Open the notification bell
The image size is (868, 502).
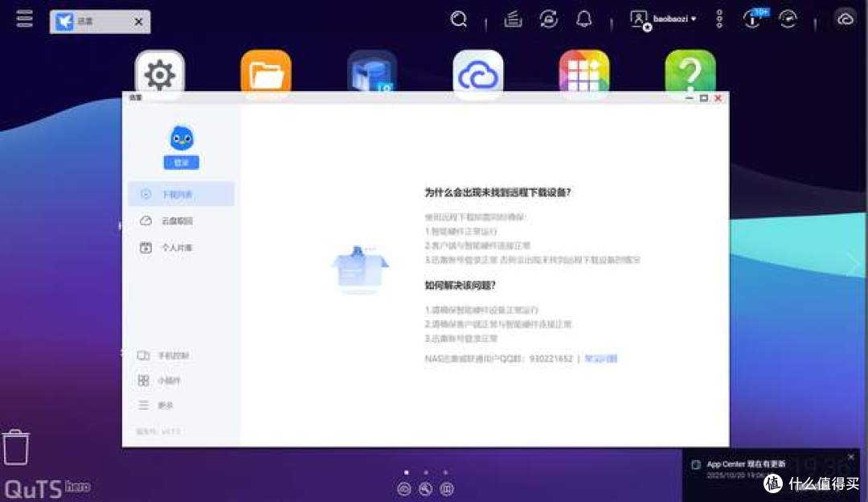click(584, 19)
